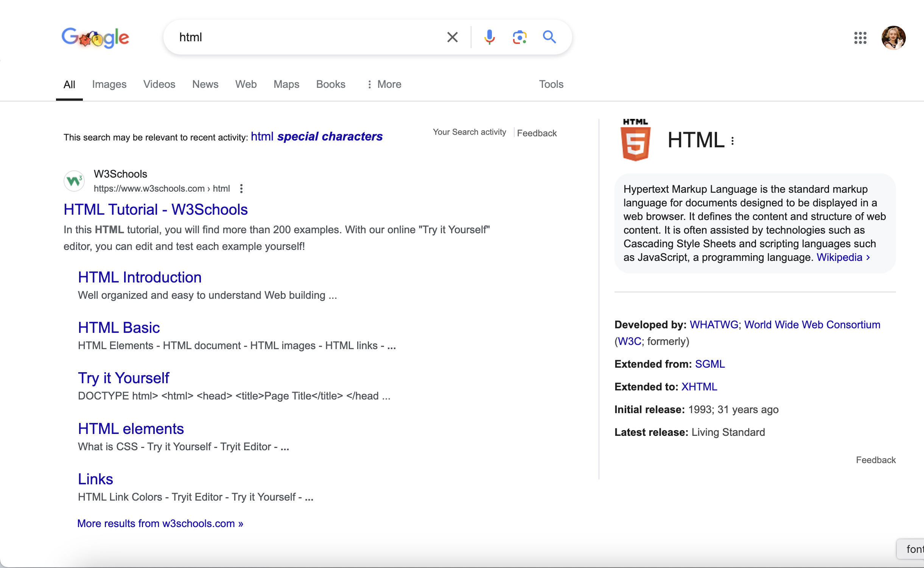This screenshot has height=568, width=924.
Task: Open HTML Tutorial - W3Schools result
Action: [x=156, y=209]
